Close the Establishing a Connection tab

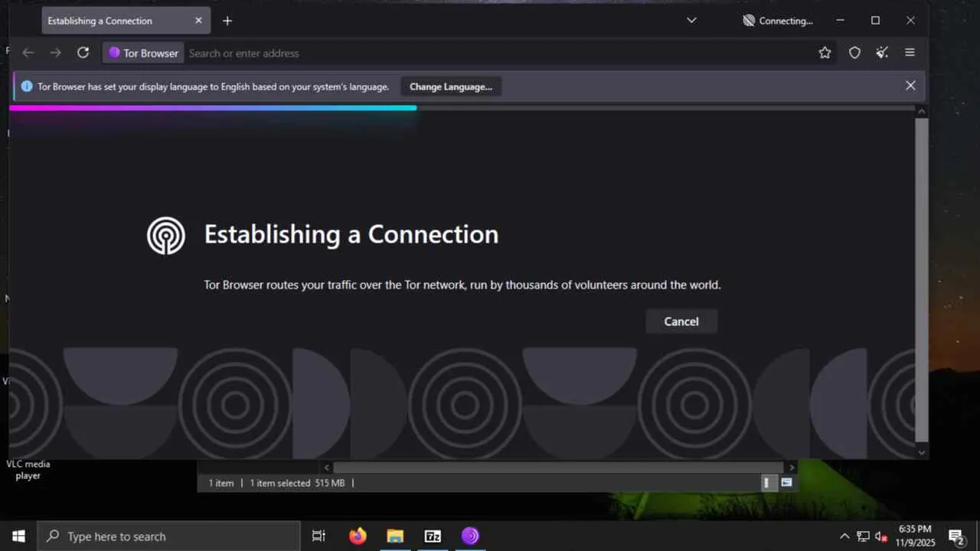tap(198, 21)
